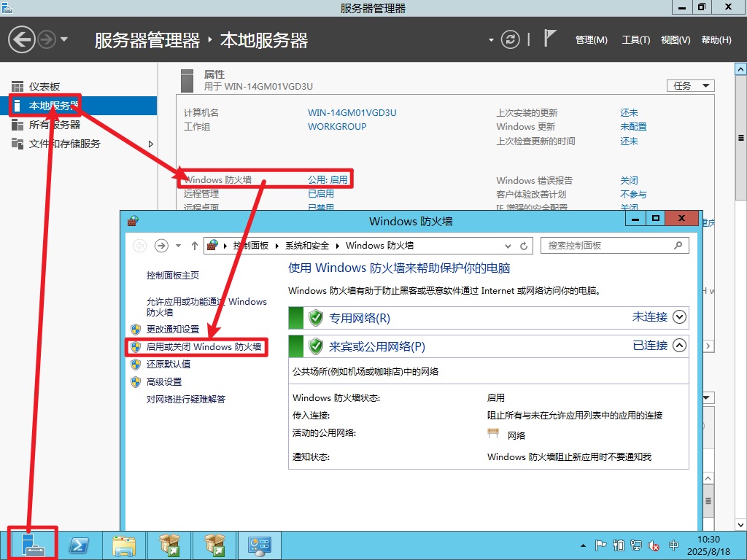Image resolution: width=747 pixels, height=560 pixels.
Task: Click Server Manager scrollbar up arrow
Action: (740, 69)
